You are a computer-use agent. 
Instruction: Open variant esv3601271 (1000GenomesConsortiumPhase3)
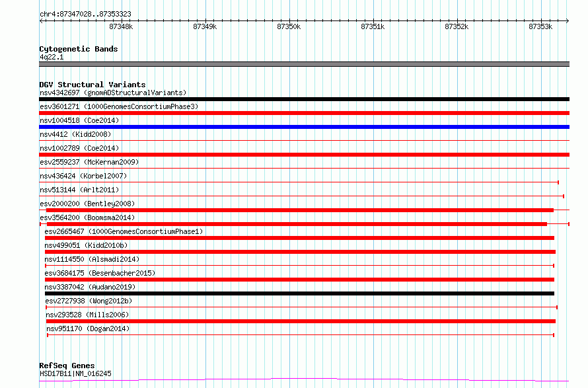click(x=119, y=106)
